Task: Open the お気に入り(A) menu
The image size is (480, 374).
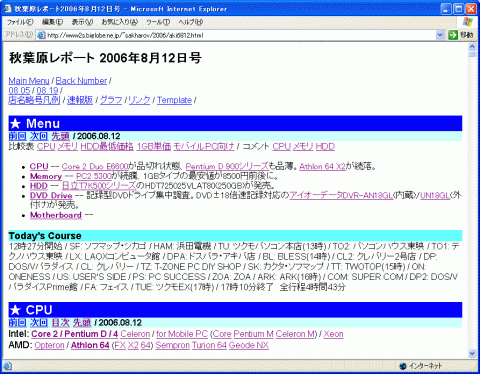Action: pos(120,22)
